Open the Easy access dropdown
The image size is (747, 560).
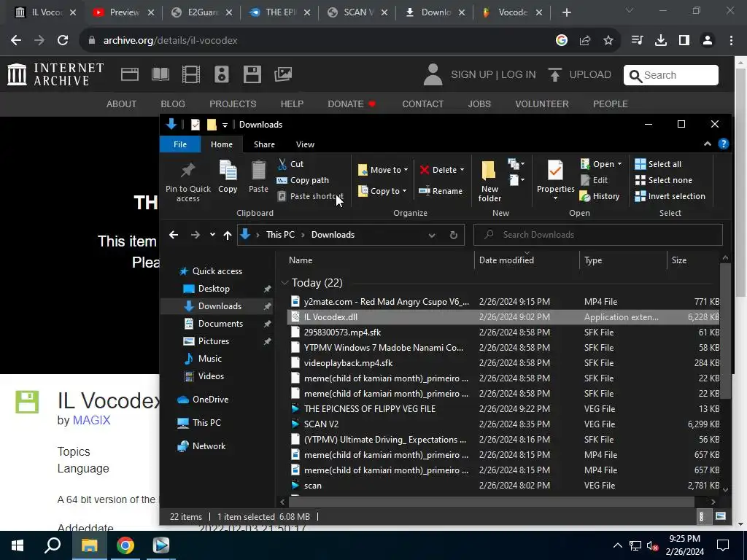pyautogui.click(x=516, y=180)
